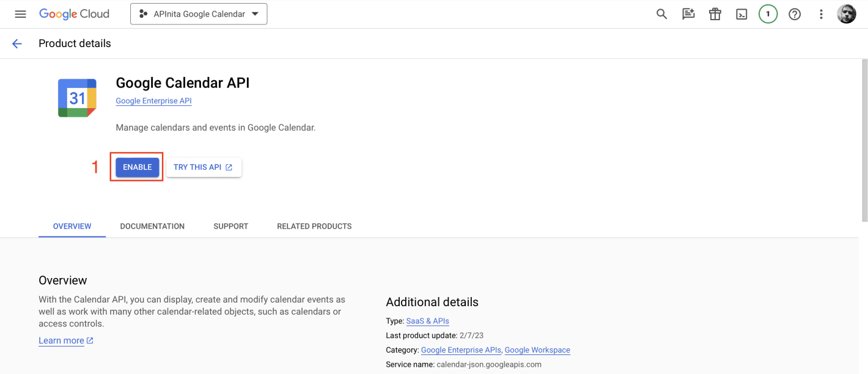Open the help question mark icon
This screenshot has height=374, width=868.
point(794,13)
